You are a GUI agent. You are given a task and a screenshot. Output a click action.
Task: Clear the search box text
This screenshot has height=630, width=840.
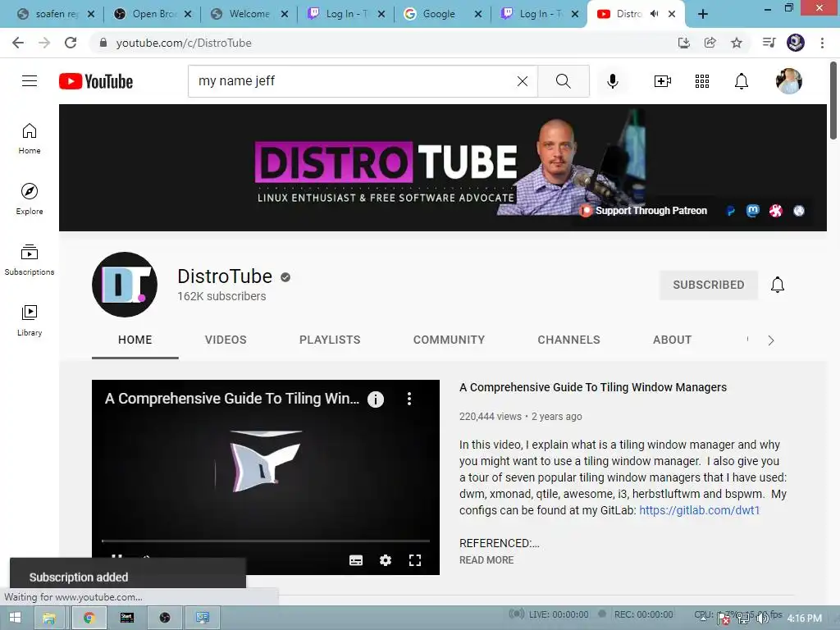(523, 81)
